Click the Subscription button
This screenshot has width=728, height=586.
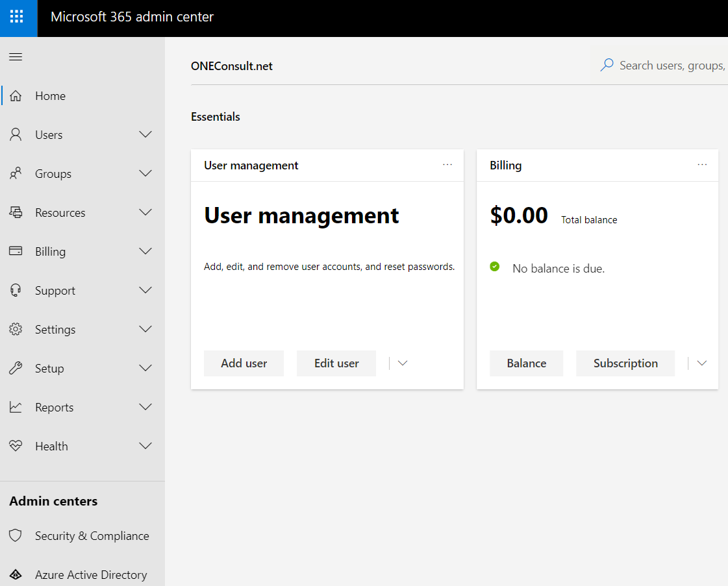(625, 363)
